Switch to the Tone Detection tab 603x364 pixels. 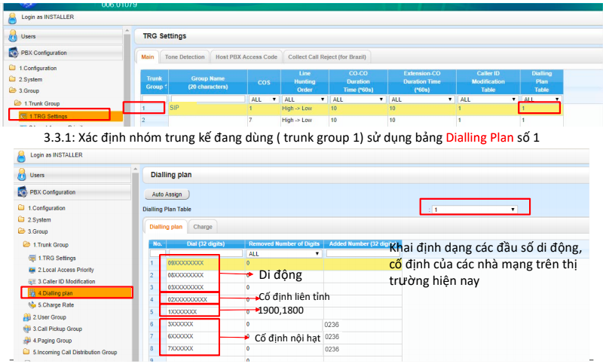point(184,57)
